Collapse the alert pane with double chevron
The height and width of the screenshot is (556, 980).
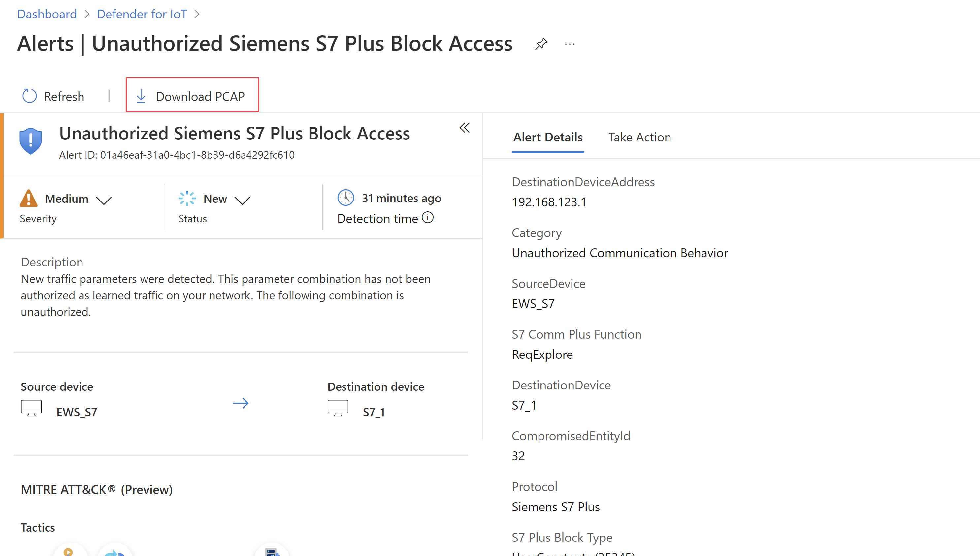tap(464, 128)
